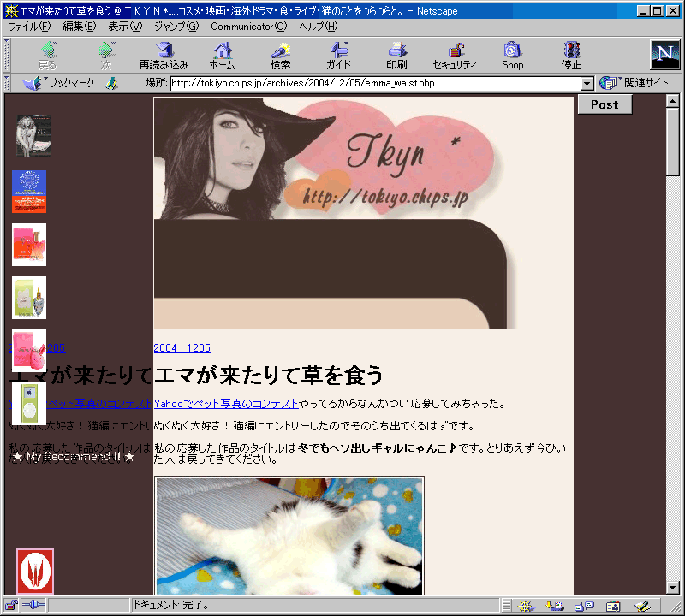Open the fully visible Yahooでペット写真のコンテスト link

coord(226,403)
